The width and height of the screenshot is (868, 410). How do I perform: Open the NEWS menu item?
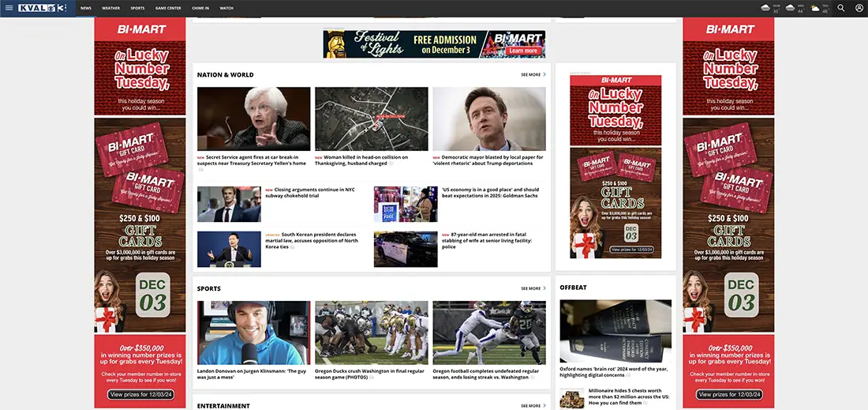86,9
